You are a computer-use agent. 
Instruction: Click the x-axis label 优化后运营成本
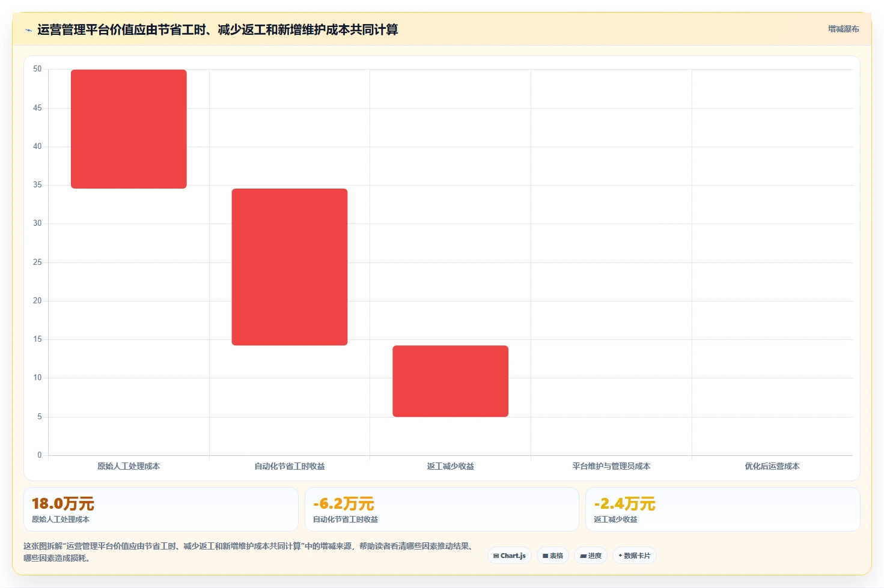point(772,466)
